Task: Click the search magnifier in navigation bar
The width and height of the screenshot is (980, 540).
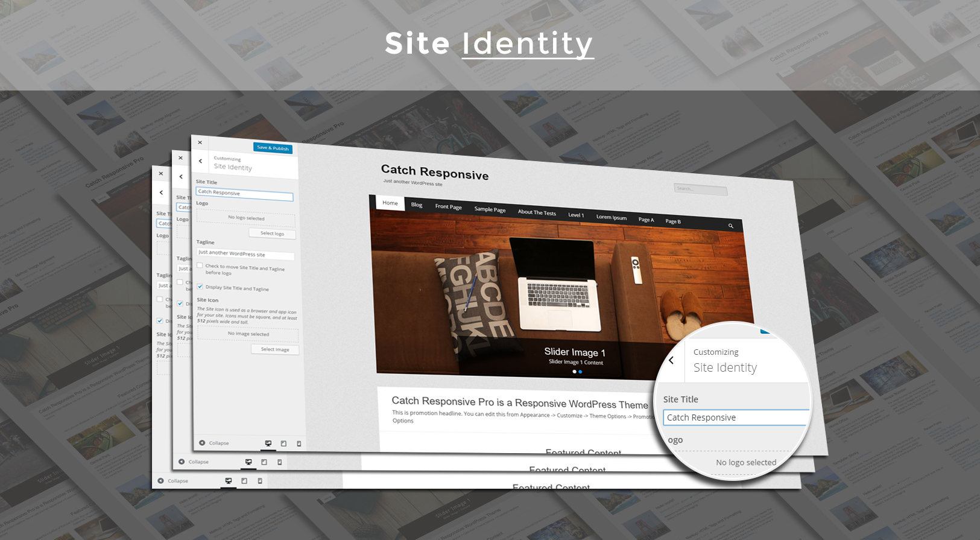Action: pyautogui.click(x=730, y=226)
